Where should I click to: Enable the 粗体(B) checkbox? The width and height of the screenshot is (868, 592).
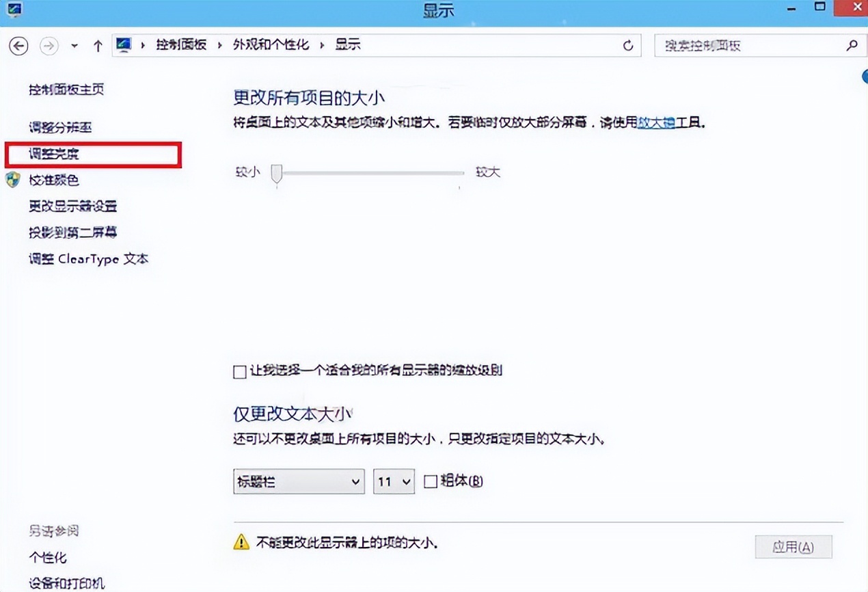coord(431,481)
